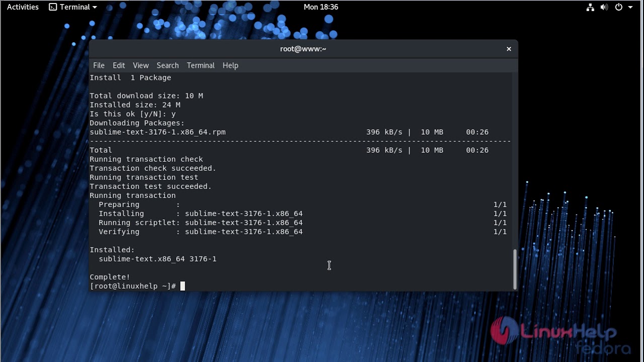Open the Activities overview
644x362 pixels.
(23, 7)
